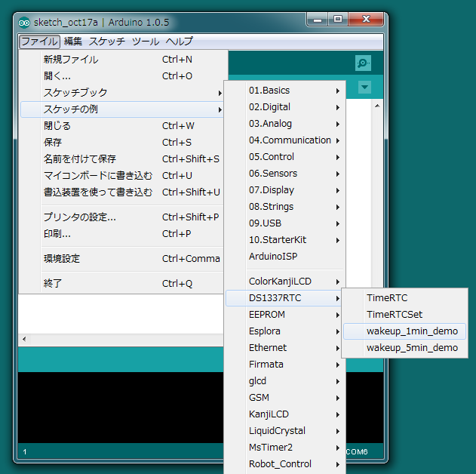The image size is (476, 474).
Task: Choose 新規ファイル from File menu
Action: point(122,59)
